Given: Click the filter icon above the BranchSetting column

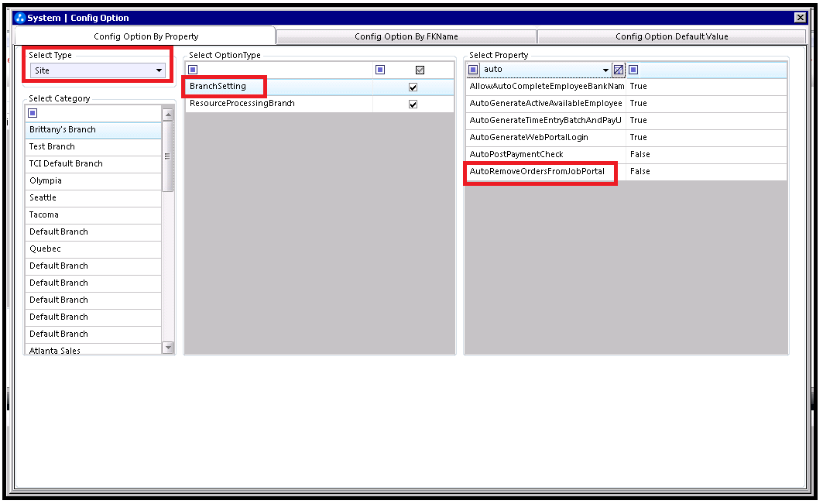Looking at the screenshot, I should point(193,70).
